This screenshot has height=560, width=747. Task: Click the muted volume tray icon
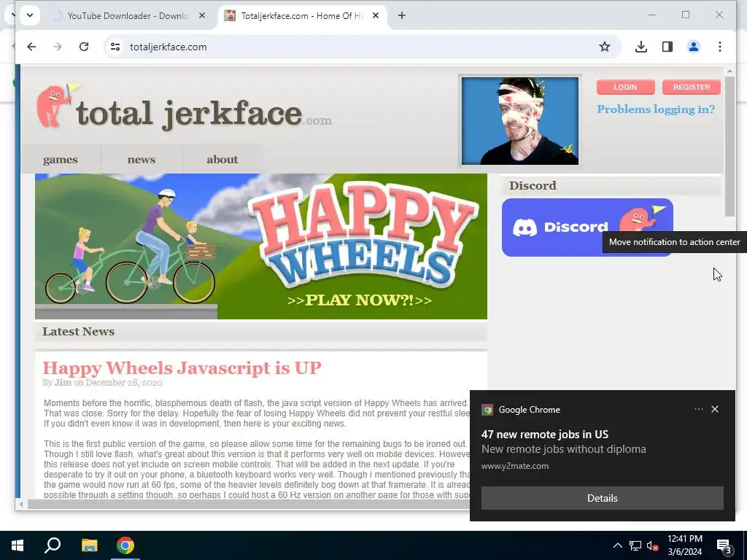pos(652,545)
